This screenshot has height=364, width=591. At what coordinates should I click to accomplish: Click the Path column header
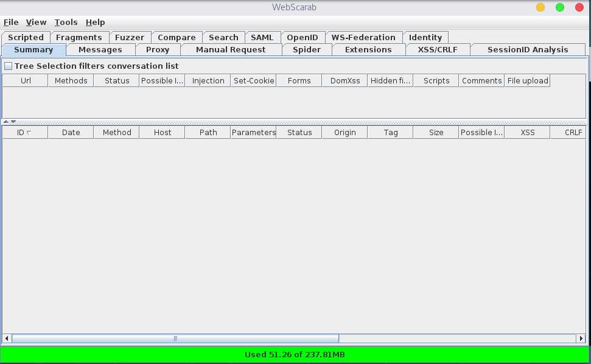(208, 133)
